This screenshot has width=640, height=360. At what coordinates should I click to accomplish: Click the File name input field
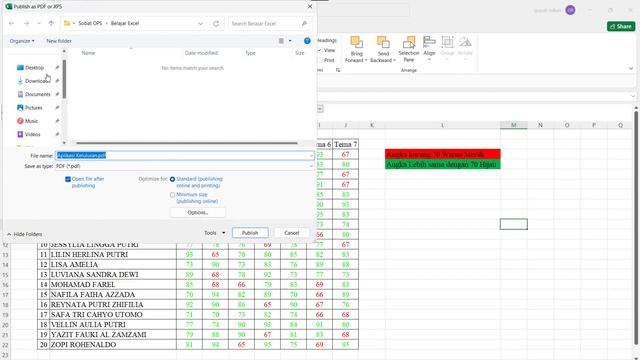tap(182, 156)
